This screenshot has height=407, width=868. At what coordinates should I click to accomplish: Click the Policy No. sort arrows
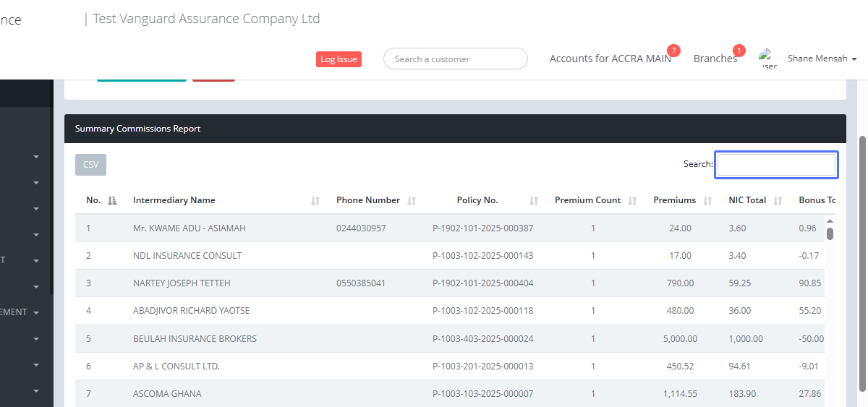pos(534,201)
